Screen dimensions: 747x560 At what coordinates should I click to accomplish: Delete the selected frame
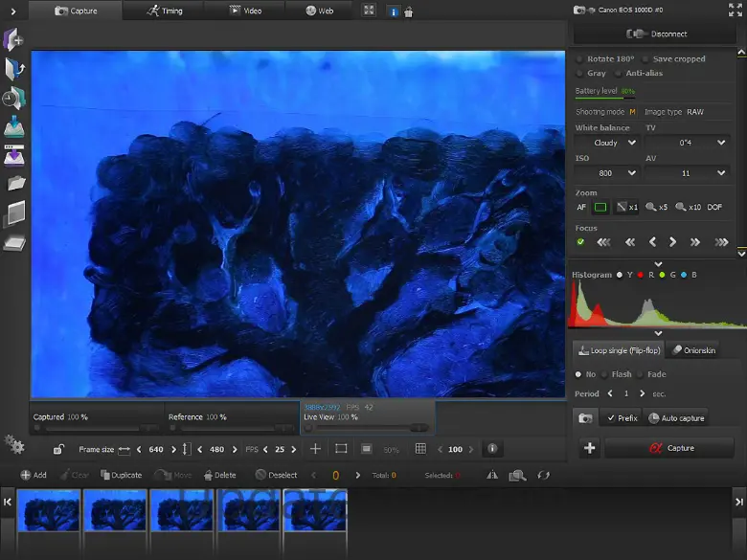tap(218, 475)
